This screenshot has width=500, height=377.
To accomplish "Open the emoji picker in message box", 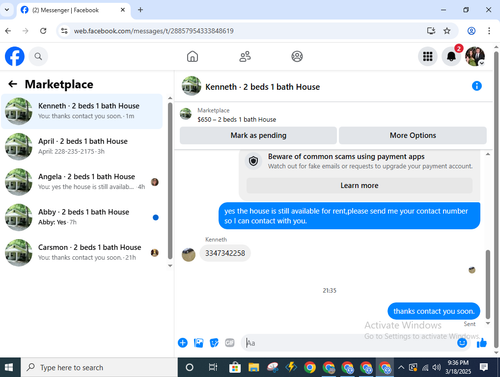I will click(462, 343).
